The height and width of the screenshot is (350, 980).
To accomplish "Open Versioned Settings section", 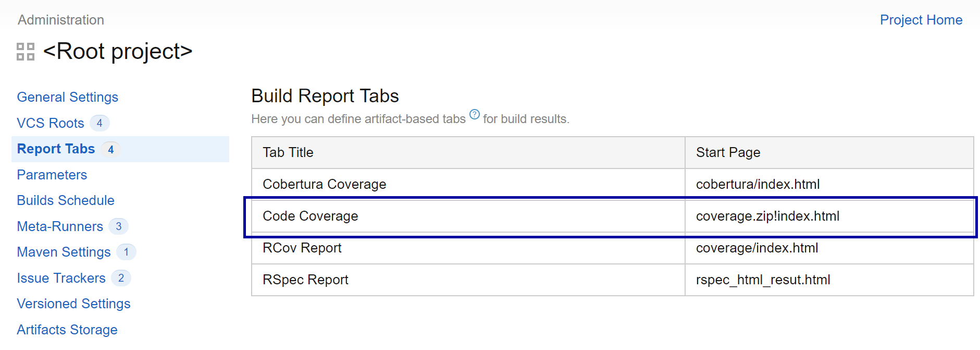I will coord(73,304).
